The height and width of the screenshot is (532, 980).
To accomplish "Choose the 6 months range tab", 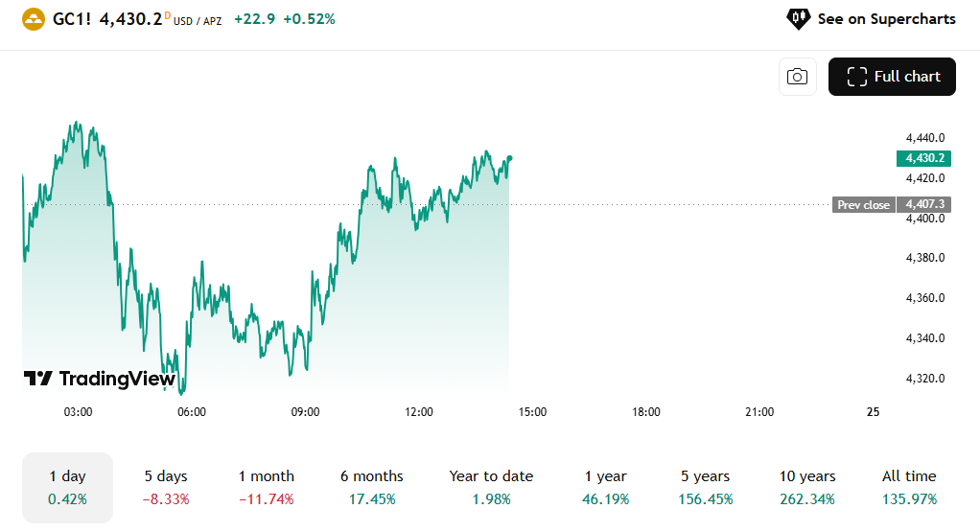I will pyautogui.click(x=371, y=487).
